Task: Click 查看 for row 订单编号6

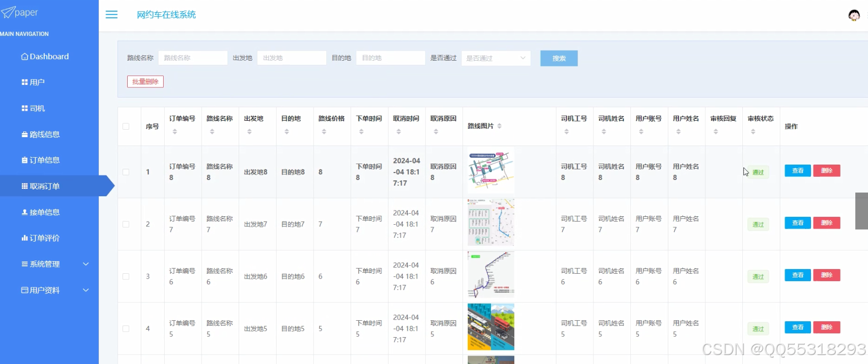Action: pyautogui.click(x=798, y=275)
